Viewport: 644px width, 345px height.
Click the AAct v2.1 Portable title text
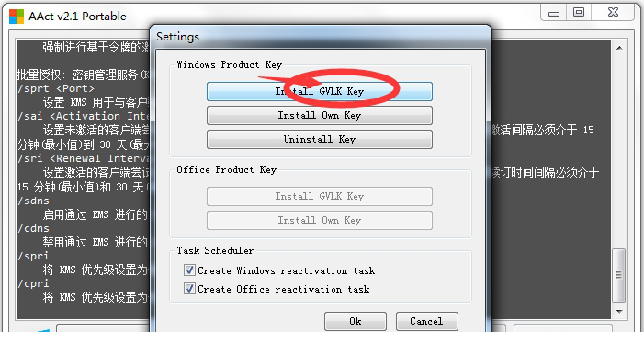(77, 17)
